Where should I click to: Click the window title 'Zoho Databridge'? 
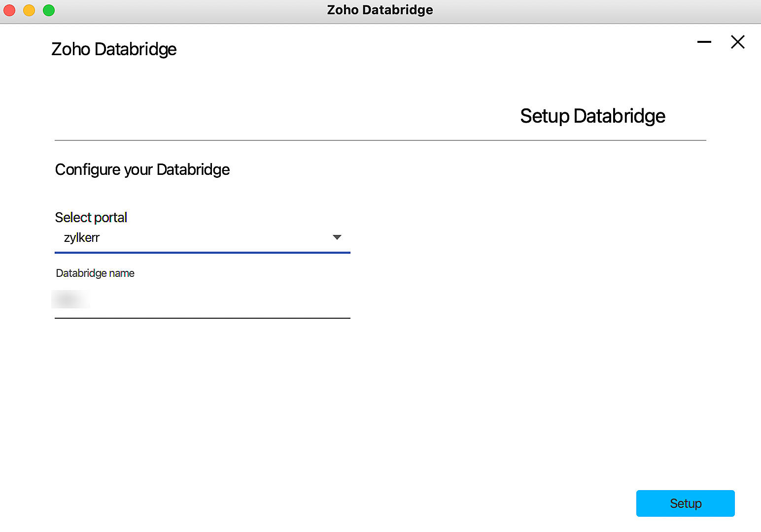[380, 10]
